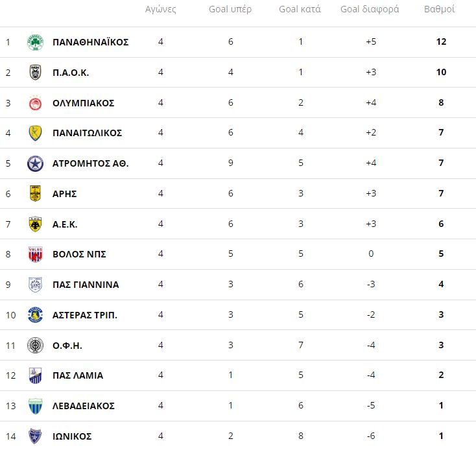This screenshot has height=450, width=476.
Task: Click the Ο.Φ.Η. round crest icon
Action: 35,346
